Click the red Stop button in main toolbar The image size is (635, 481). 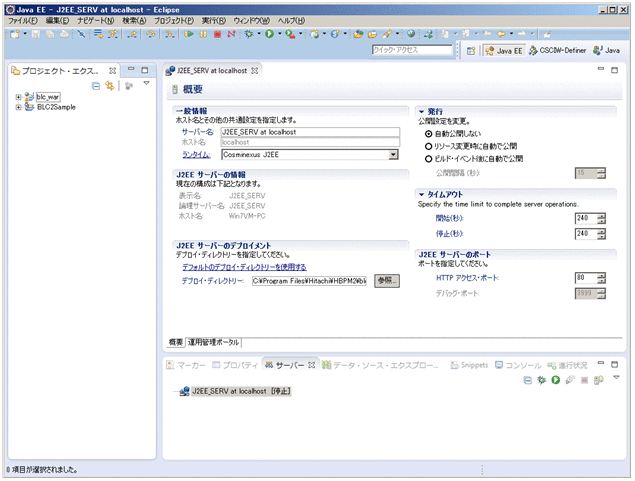(218, 34)
